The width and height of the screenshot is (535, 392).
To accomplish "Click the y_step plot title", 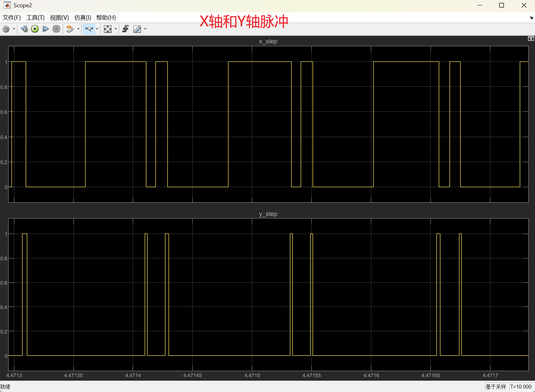I will coord(268,214).
